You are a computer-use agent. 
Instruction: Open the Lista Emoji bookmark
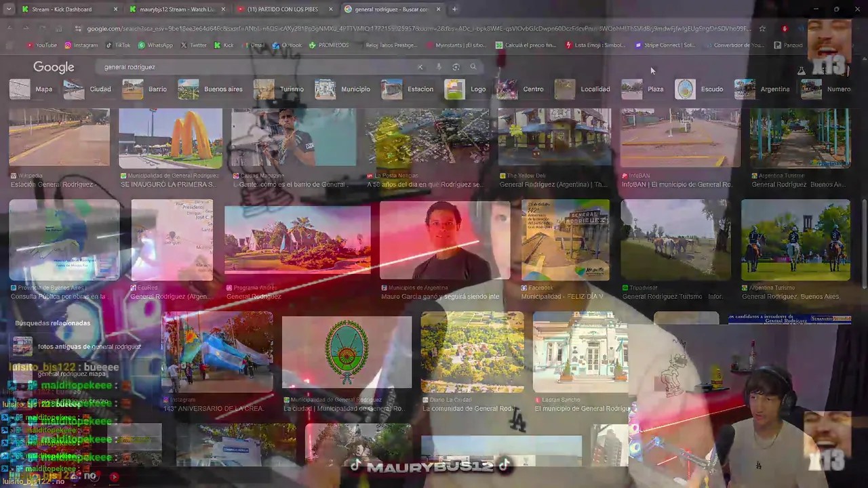point(595,45)
